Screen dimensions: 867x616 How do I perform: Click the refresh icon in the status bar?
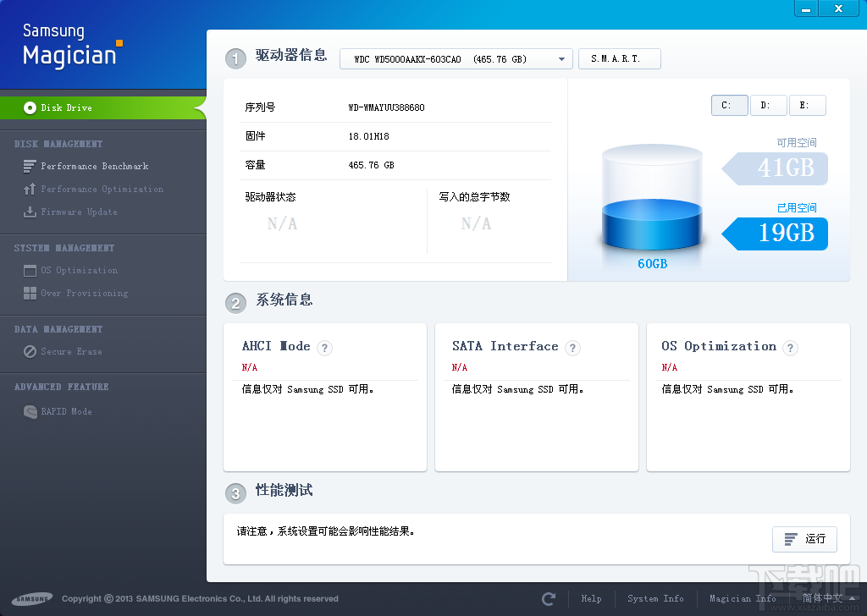(547, 598)
